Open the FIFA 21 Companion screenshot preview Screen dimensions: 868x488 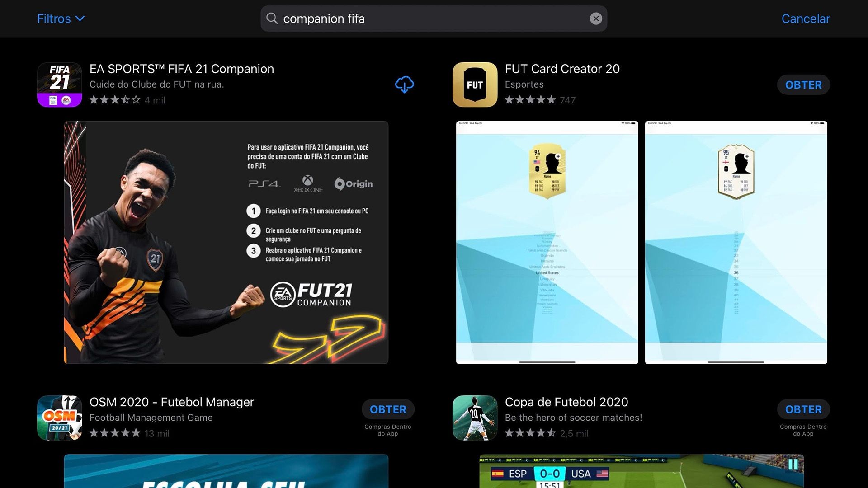[226, 242]
